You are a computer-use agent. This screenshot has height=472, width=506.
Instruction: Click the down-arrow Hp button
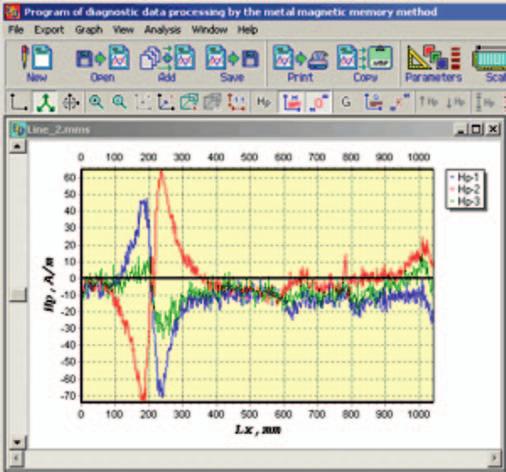coord(455,102)
